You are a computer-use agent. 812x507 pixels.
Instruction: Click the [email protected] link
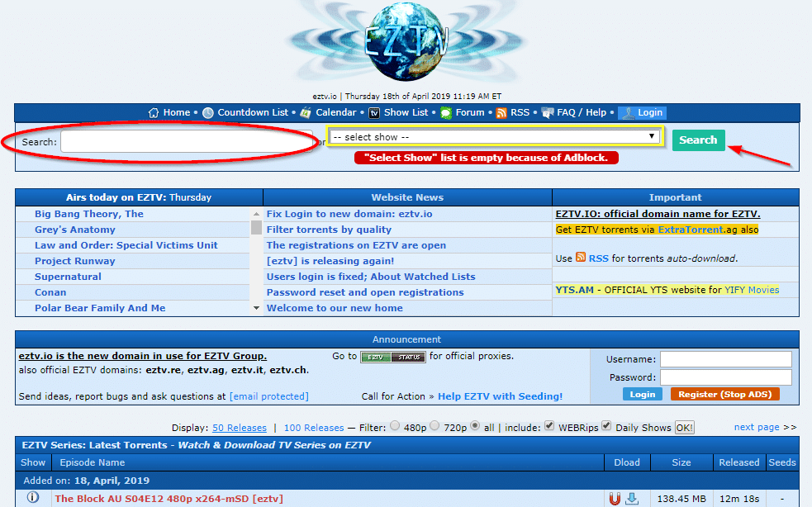tap(268, 396)
